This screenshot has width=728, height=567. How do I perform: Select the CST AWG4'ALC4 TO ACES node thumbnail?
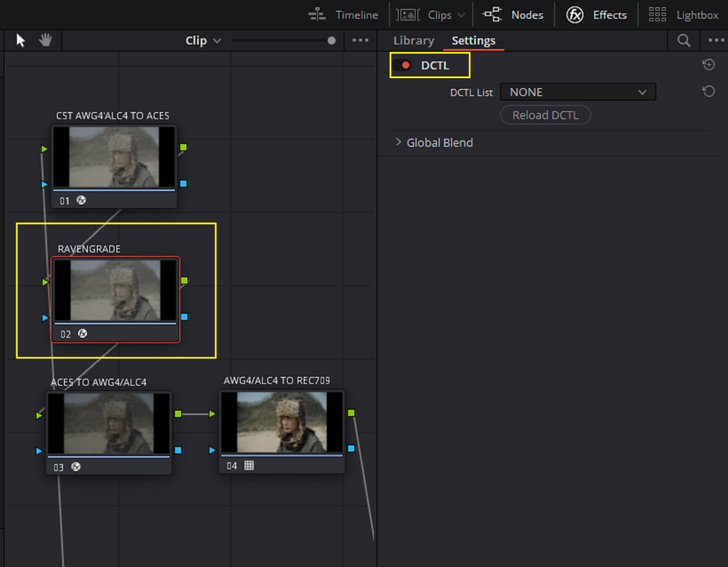114,157
